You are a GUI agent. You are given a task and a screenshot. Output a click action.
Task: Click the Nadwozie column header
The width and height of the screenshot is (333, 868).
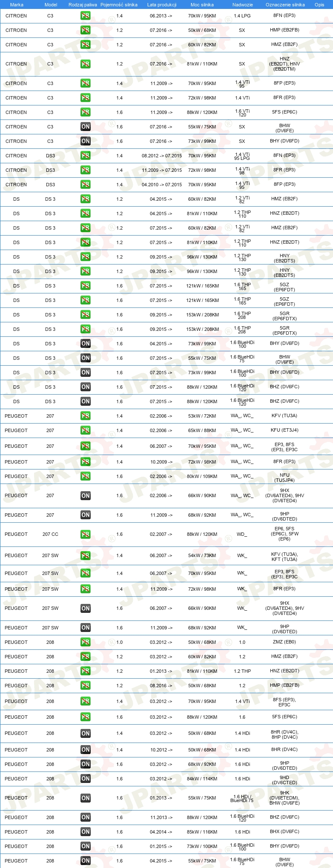pos(243,5)
